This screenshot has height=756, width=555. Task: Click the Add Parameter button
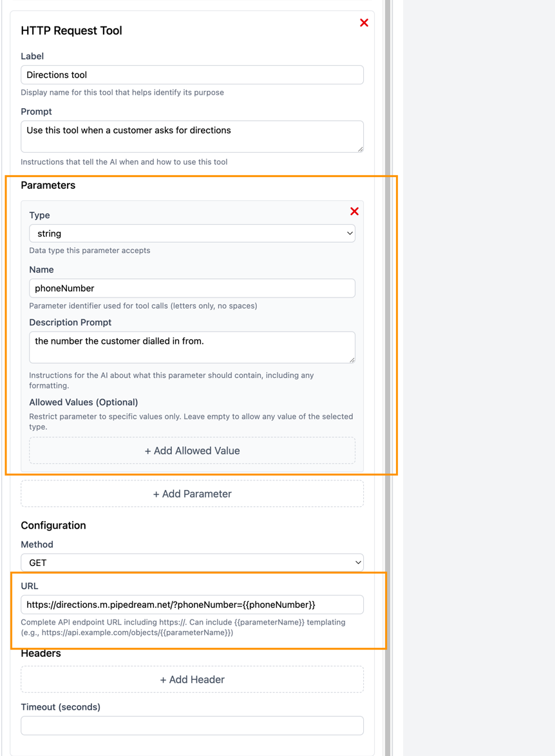[192, 494]
